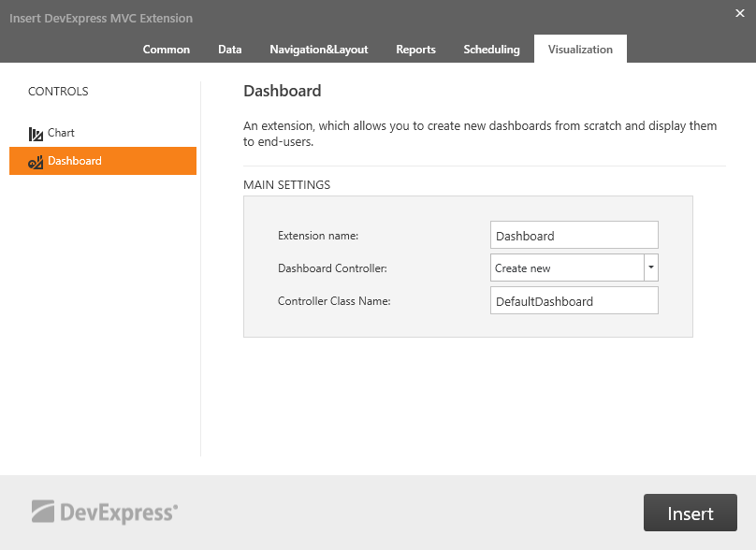Close the Insert DevExpress MVC Extension dialog
The width and height of the screenshot is (756, 550).
click(x=739, y=13)
